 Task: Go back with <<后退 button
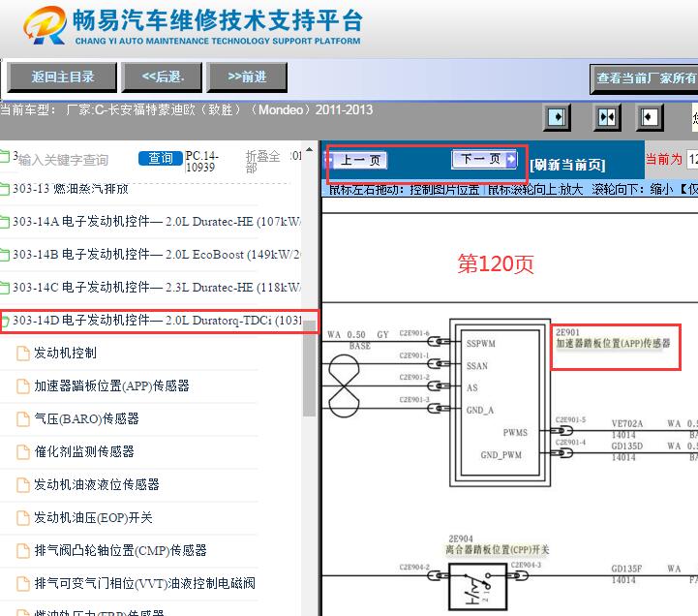click(162, 77)
